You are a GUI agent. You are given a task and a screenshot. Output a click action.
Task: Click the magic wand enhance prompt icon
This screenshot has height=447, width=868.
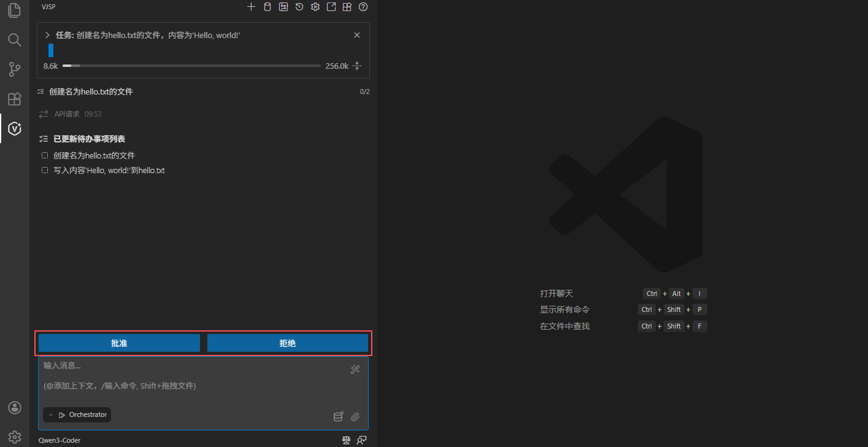[355, 369]
